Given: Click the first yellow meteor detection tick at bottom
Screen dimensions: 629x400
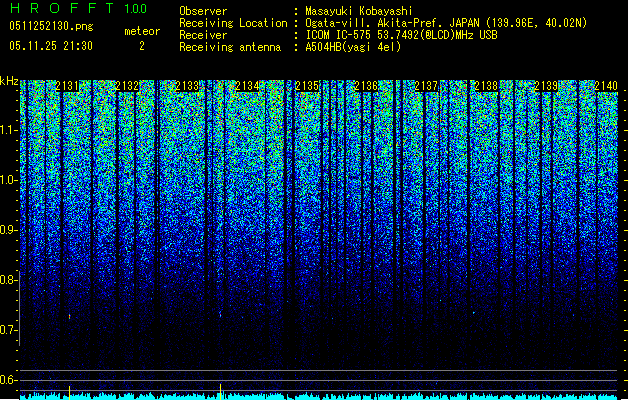Looking at the screenshot, I should [69, 392].
